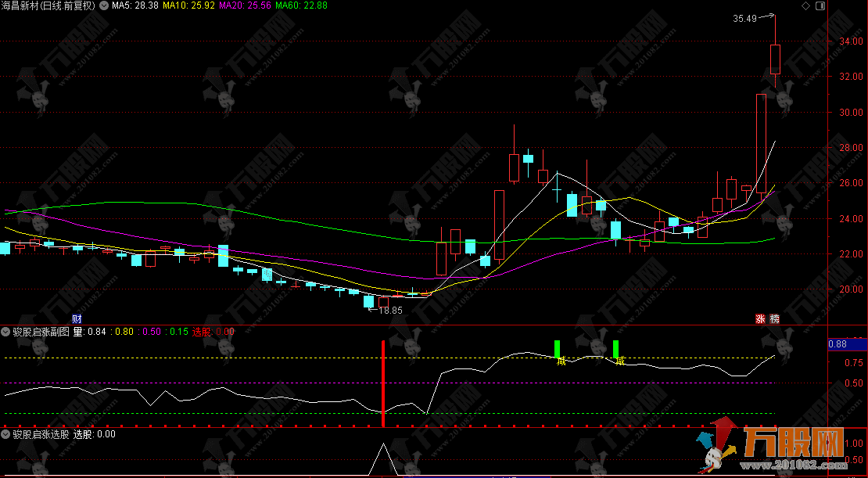The height and width of the screenshot is (478, 868).
Task: Click the red signal bar in sub-chart
Action: click(x=382, y=383)
